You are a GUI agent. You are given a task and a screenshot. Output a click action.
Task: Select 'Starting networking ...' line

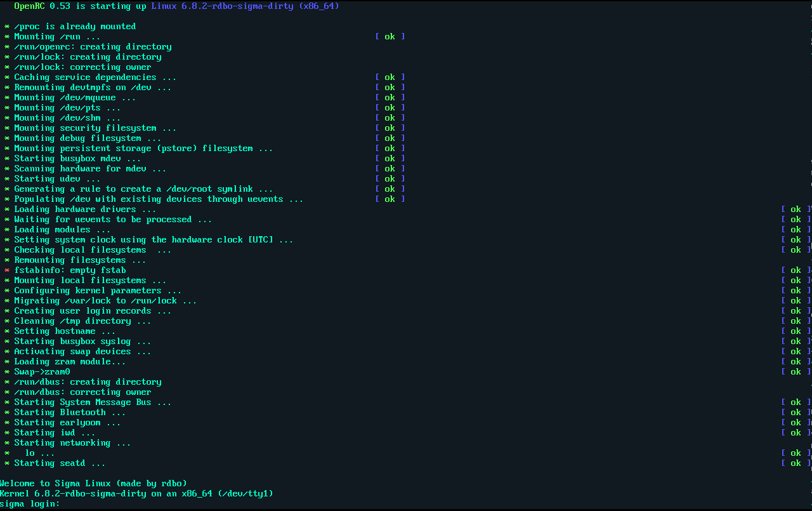coord(72,443)
